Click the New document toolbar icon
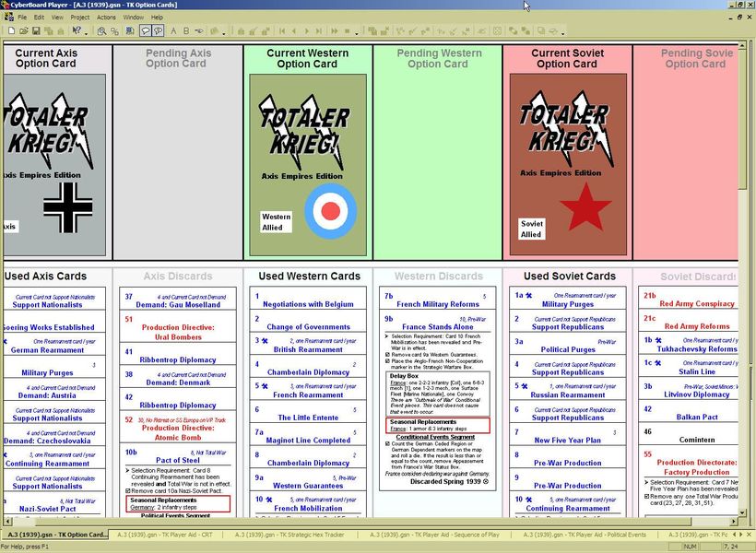This screenshot has width=756, height=553. [x=12, y=30]
